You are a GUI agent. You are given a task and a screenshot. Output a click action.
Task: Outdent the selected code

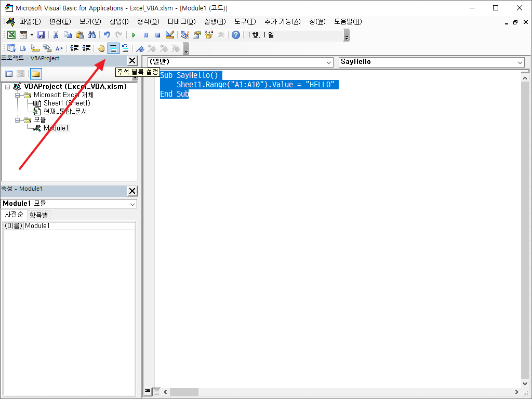pos(87,48)
